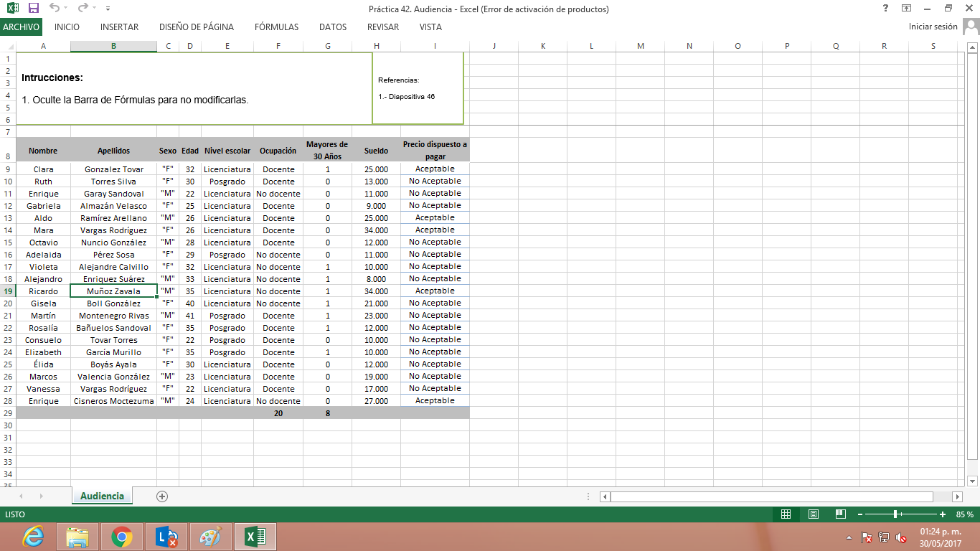980x551 pixels.
Task: Select column I header
Action: (435, 46)
